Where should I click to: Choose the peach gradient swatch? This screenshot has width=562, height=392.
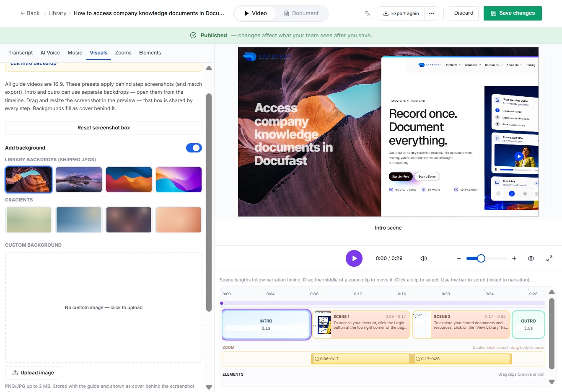pos(179,220)
